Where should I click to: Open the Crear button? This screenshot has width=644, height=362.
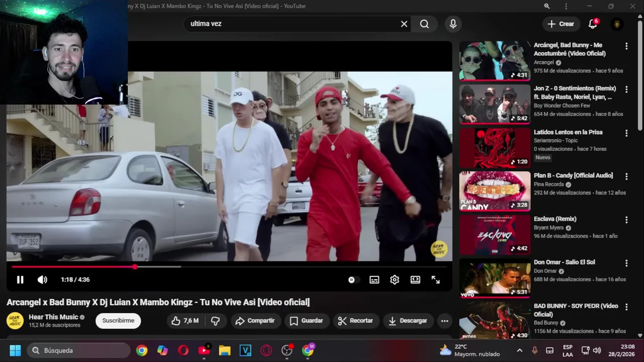point(561,24)
